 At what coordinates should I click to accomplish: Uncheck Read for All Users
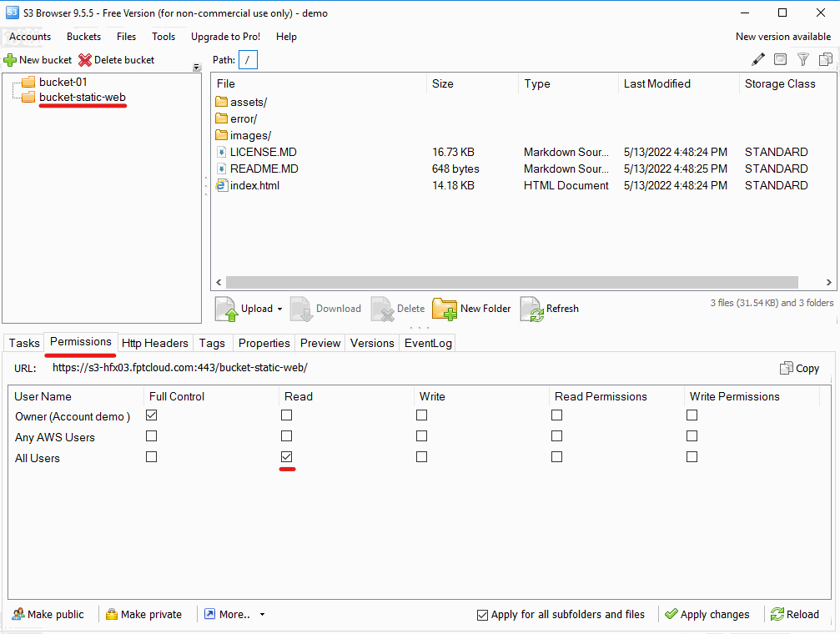click(287, 457)
